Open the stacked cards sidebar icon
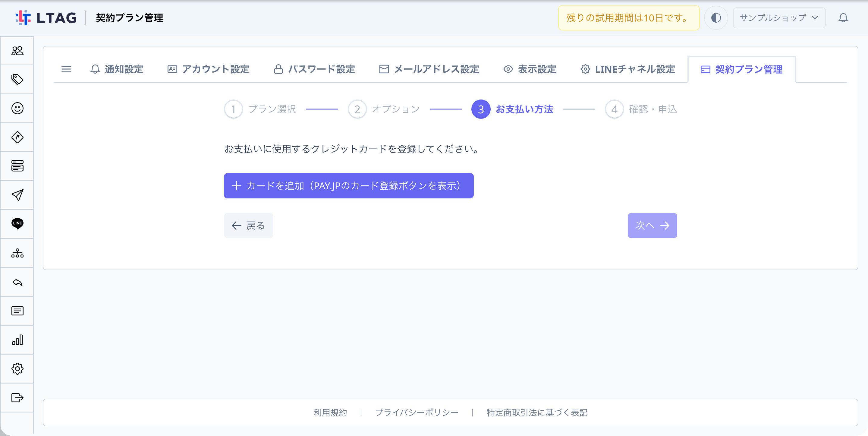868x436 pixels. click(x=17, y=166)
